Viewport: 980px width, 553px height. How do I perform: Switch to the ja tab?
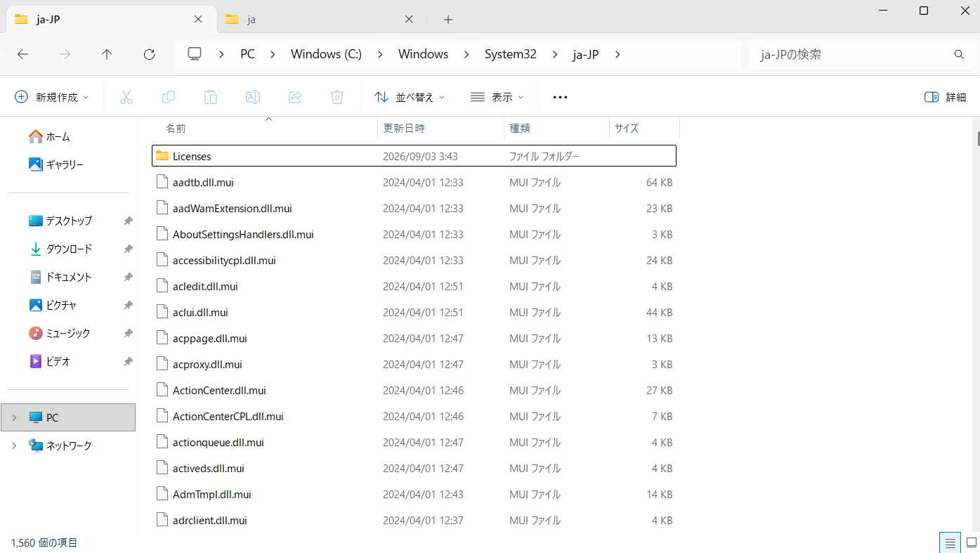(x=319, y=20)
